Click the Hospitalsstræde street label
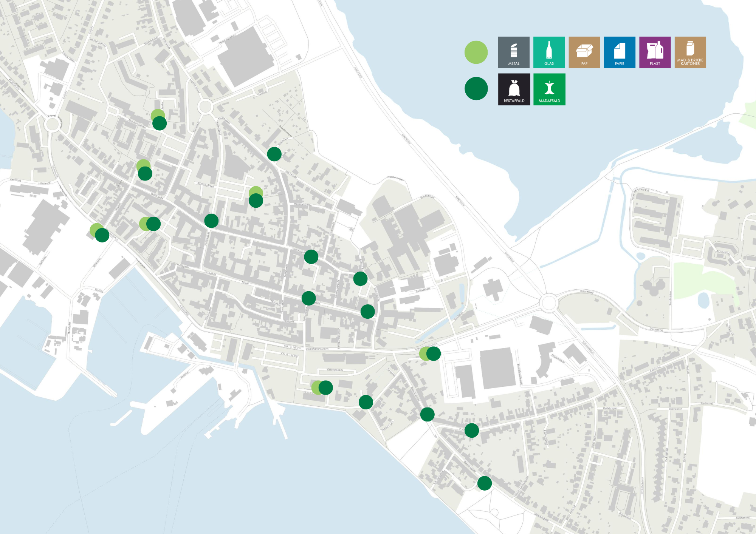Screen dimensions: 756x534 pos(303,205)
